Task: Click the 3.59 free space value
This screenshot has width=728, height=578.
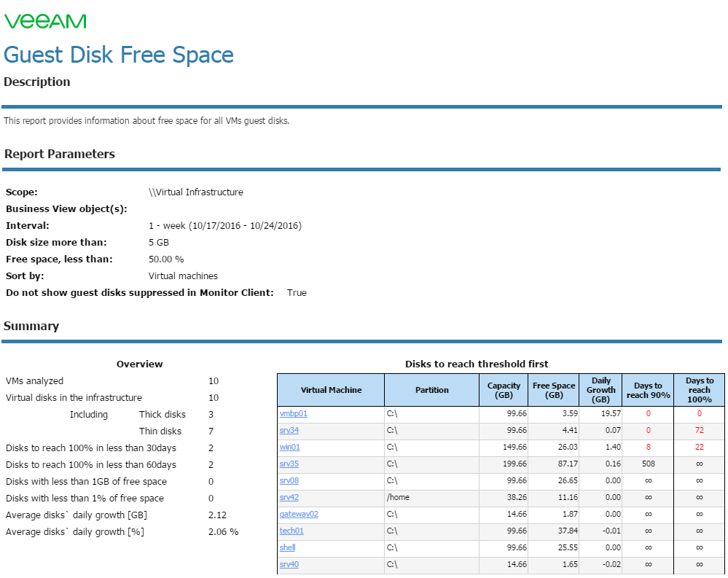Action: [x=570, y=413]
